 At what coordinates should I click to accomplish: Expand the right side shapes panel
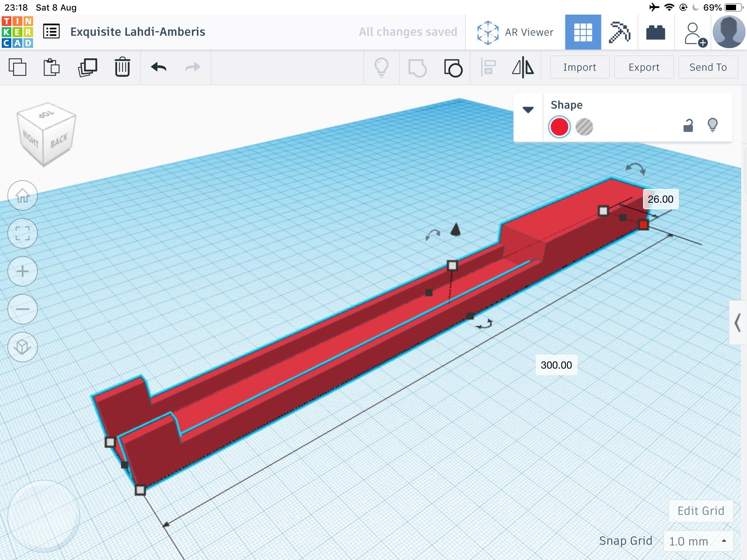[738, 323]
